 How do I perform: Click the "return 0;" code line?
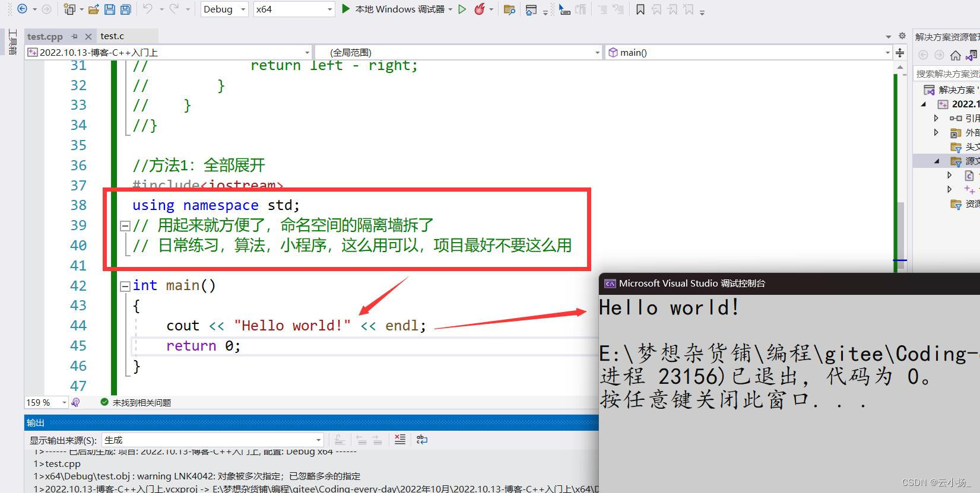(204, 346)
